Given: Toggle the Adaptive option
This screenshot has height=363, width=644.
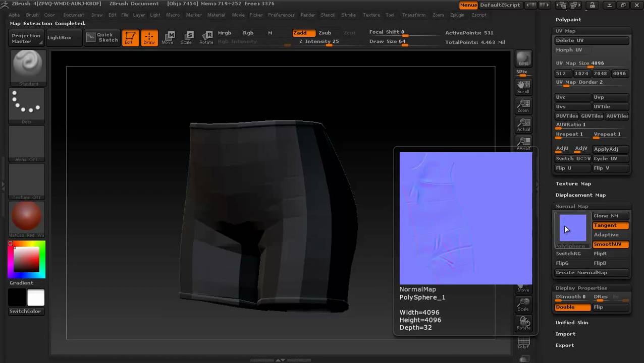Looking at the screenshot, I should 610,235.
